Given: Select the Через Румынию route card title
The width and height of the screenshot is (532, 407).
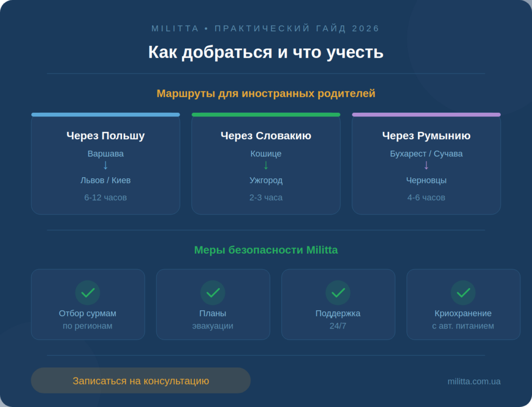Looking at the screenshot, I should pos(427,136).
